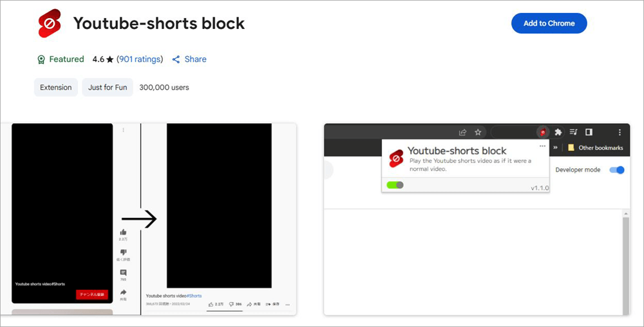
Task: Open Chrome's vertical three-dot menu
Action: 620,132
